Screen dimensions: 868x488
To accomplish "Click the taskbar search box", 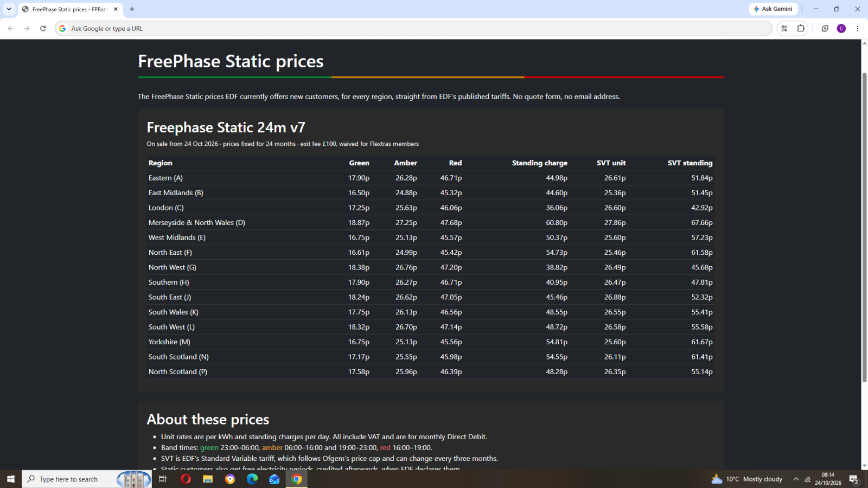I will click(87, 479).
